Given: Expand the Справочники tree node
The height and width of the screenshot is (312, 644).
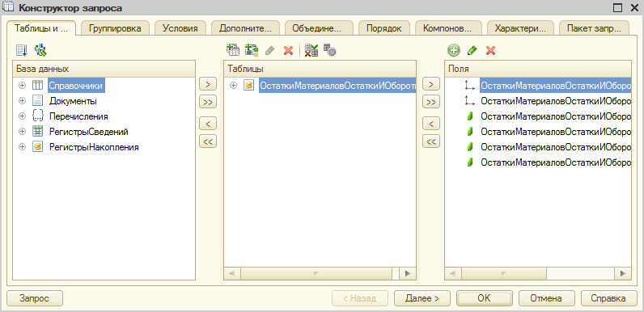Looking at the screenshot, I should 22,86.
